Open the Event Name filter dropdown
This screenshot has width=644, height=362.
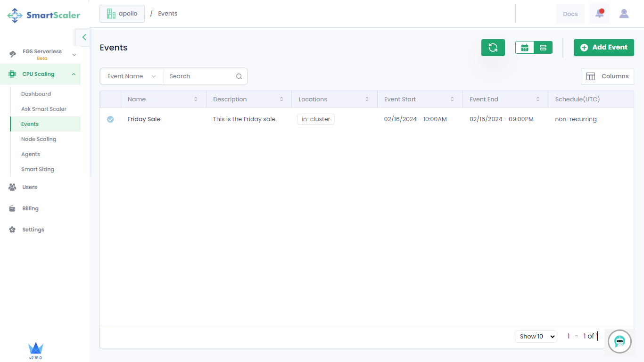132,76
